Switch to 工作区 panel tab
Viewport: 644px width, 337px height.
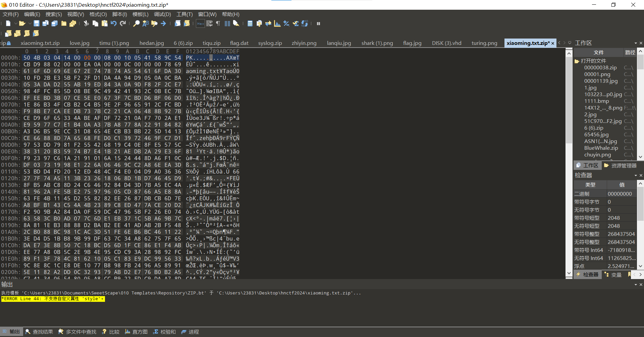point(587,165)
